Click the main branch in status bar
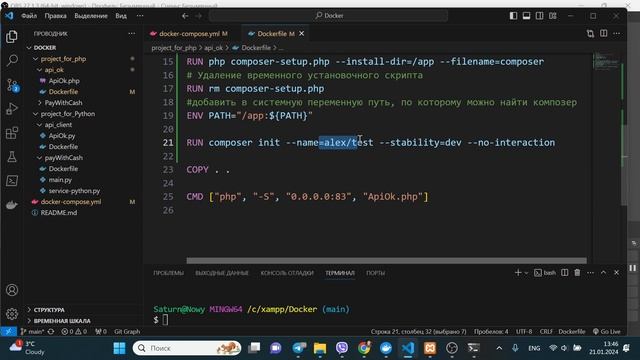Viewport: 640px width, 360px height. (x=32, y=331)
